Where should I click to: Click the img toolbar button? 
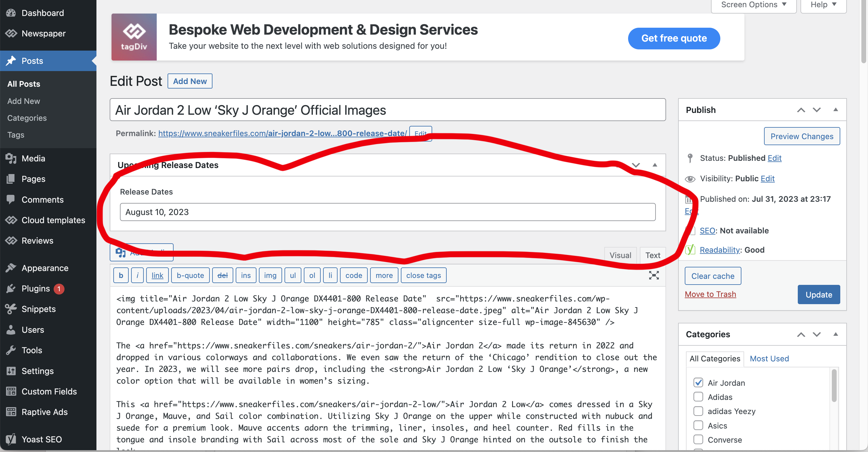270,275
